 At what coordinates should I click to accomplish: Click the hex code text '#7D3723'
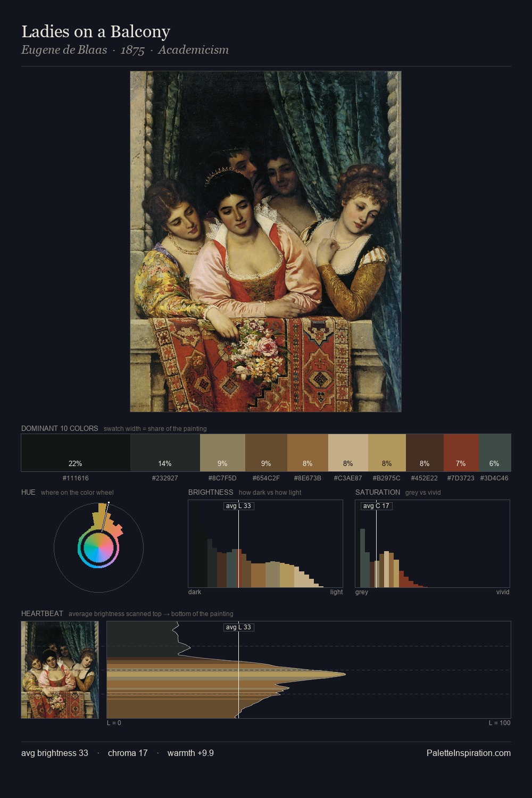(x=461, y=478)
